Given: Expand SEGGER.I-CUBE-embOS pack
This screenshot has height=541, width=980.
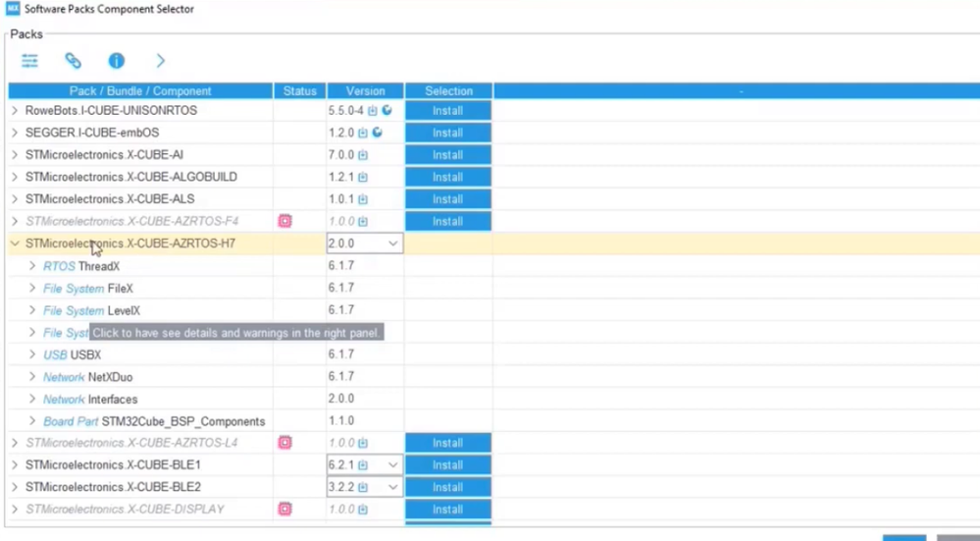Looking at the screenshot, I should coord(15,133).
